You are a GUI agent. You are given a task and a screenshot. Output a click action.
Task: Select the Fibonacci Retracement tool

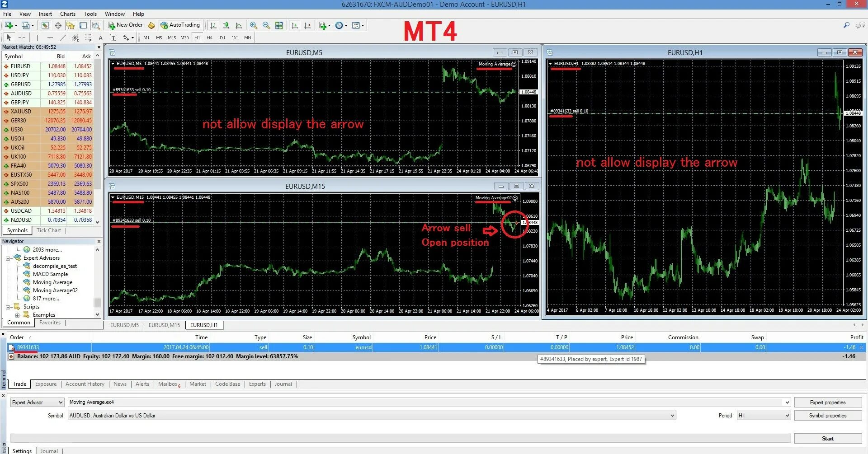(x=88, y=37)
